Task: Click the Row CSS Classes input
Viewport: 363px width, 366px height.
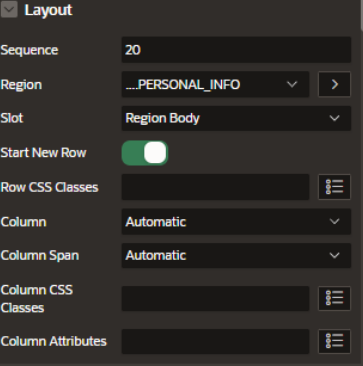Action: pos(215,187)
